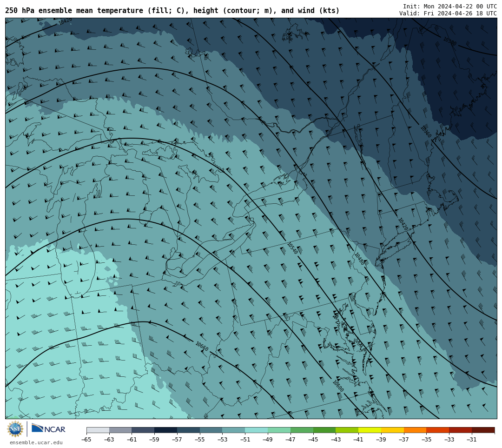This screenshot has width=502, height=448.
Task: Pick the gray -63 to -61 colorbar swatch
Action: click(120, 430)
